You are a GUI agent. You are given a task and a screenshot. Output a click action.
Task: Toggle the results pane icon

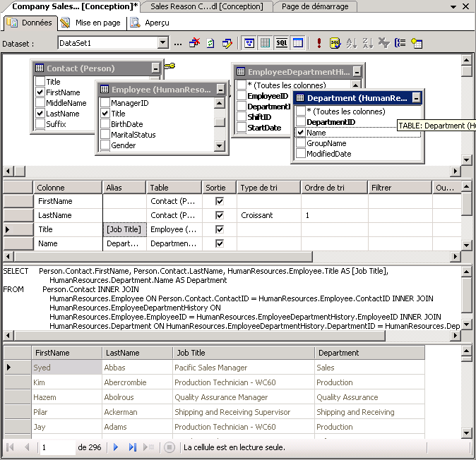pyautogui.click(x=298, y=43)
